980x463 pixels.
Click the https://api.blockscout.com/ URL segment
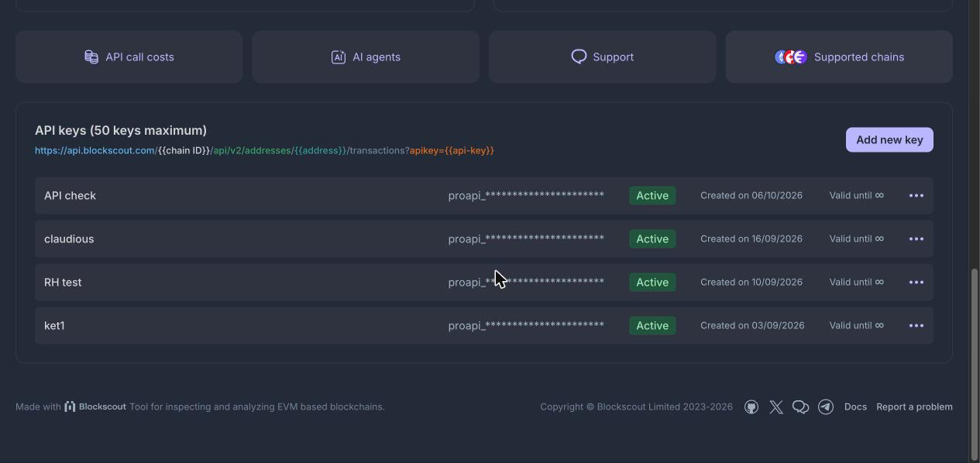pyautogui.click(x=96, y=150)
